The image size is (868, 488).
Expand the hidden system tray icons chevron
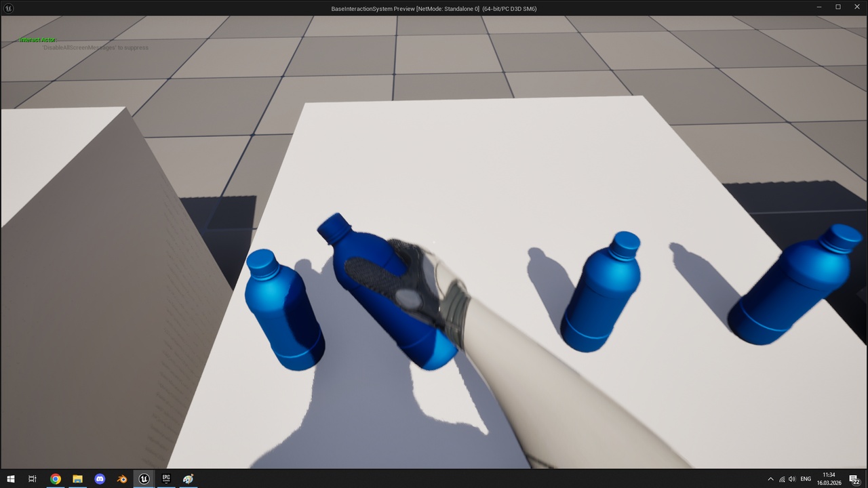click(x=770, y=479)
